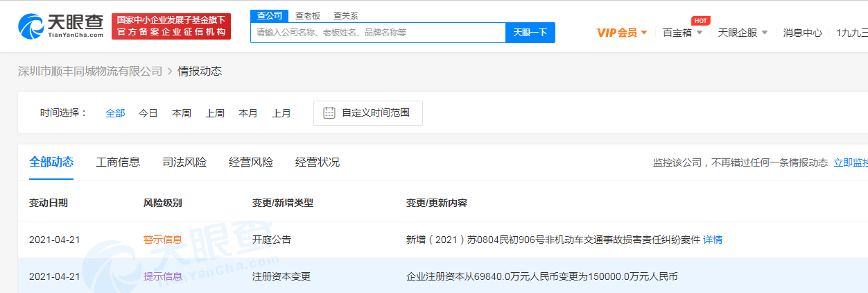This screenshot has height=293, width=868.
Task: Click the 企业注册资本从69840.0万元 change text
Action: click(542, 276)
